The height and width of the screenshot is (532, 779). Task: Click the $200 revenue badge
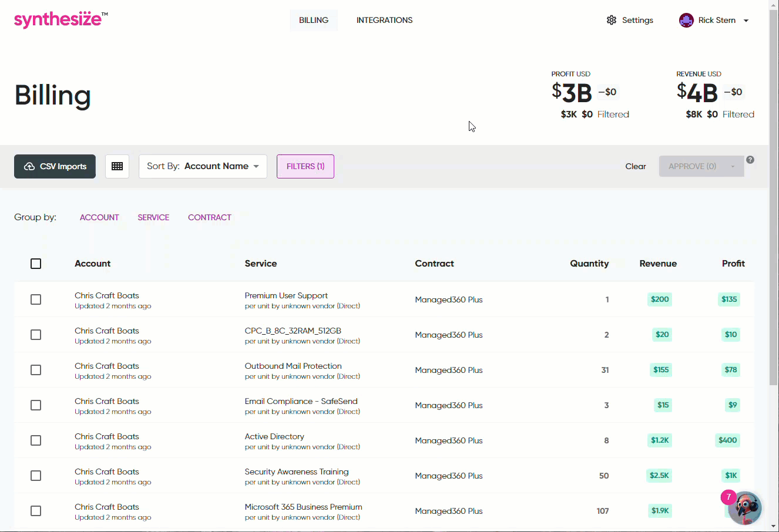coord(660,299)
